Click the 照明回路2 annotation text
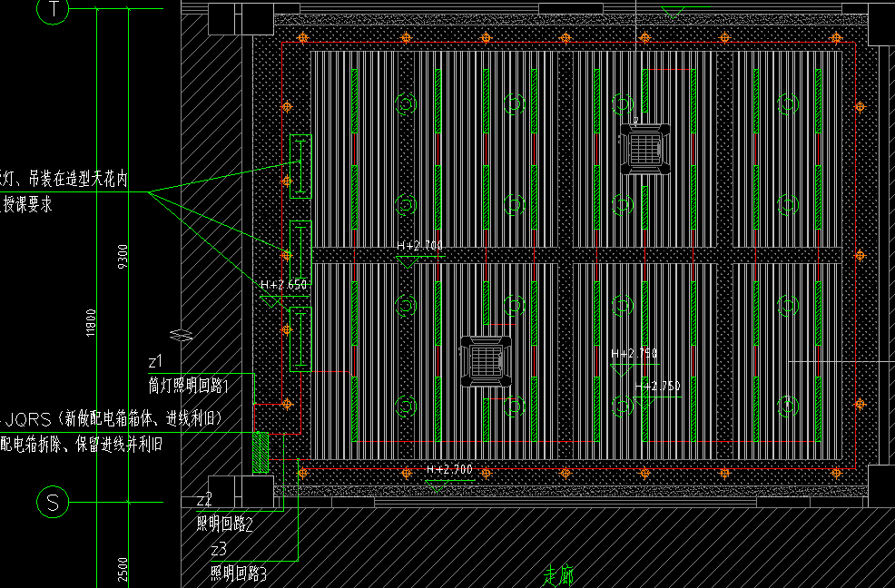This screenshot has width=895, height=588. (x=224, y=524)
